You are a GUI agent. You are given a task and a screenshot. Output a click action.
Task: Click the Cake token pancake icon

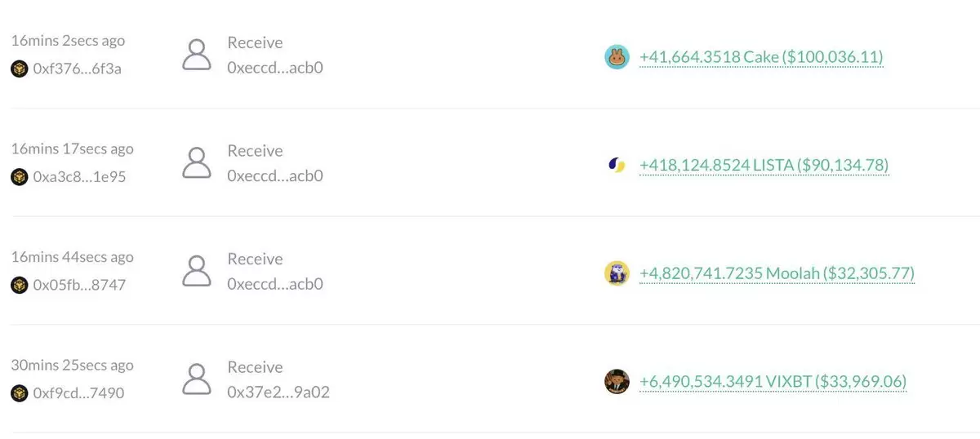[617, 57]
